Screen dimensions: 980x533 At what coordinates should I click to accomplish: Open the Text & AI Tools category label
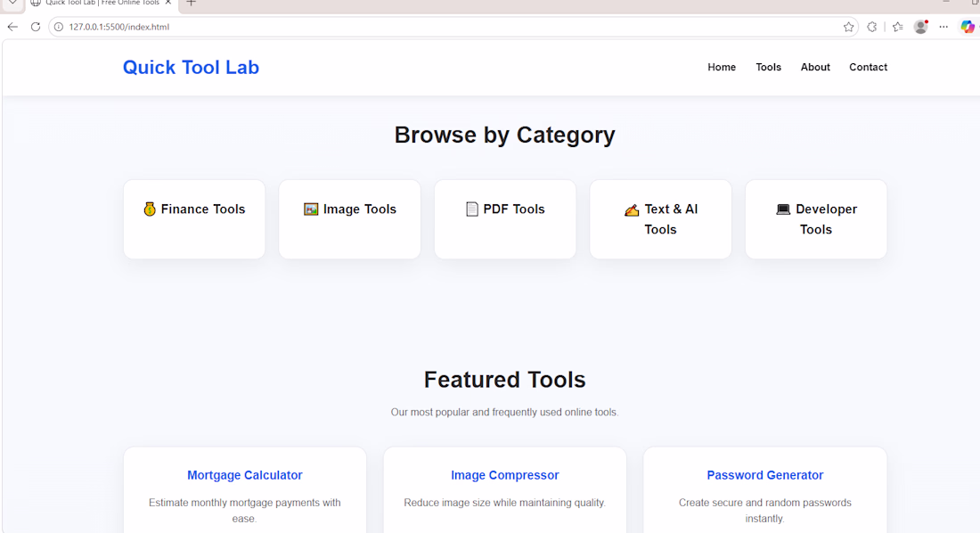pyautogui.click(x=671, y=219)
